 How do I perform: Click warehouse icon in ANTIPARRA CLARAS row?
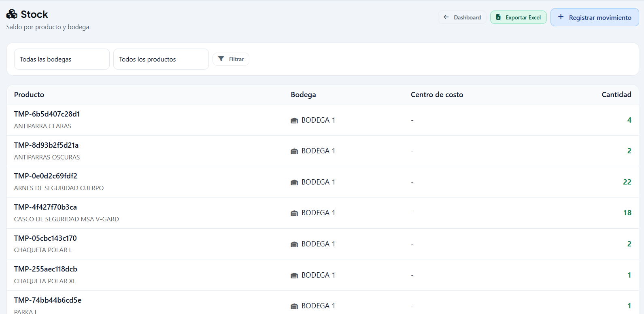pyautogui.click(x=294, y=121)
